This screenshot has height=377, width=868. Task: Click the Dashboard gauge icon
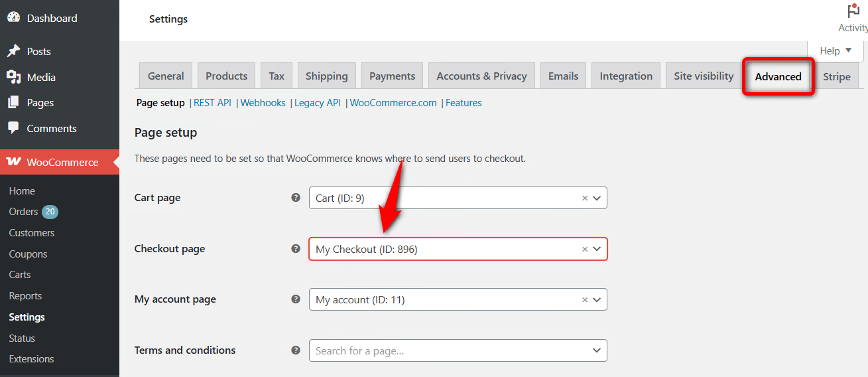point(13,18)
